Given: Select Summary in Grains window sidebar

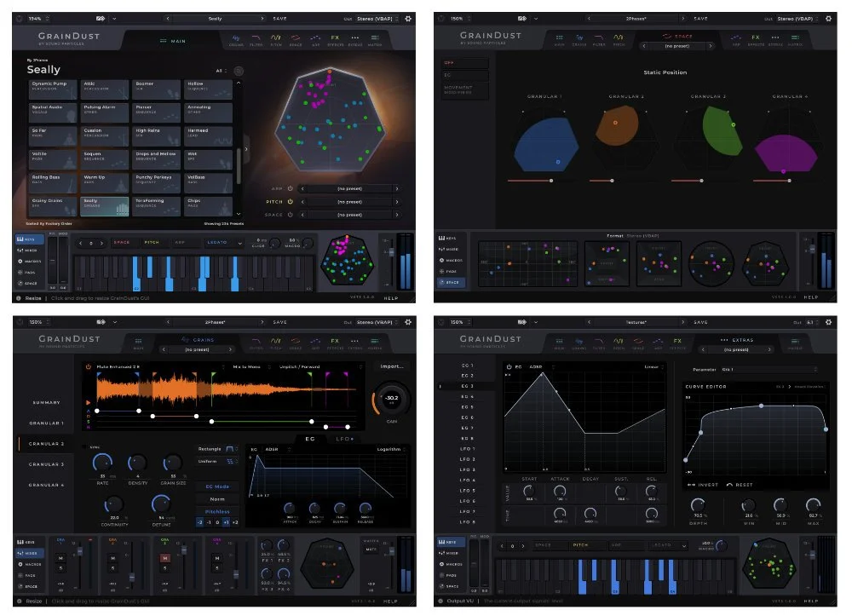Looking at the screenshot, I should (46, 402).
